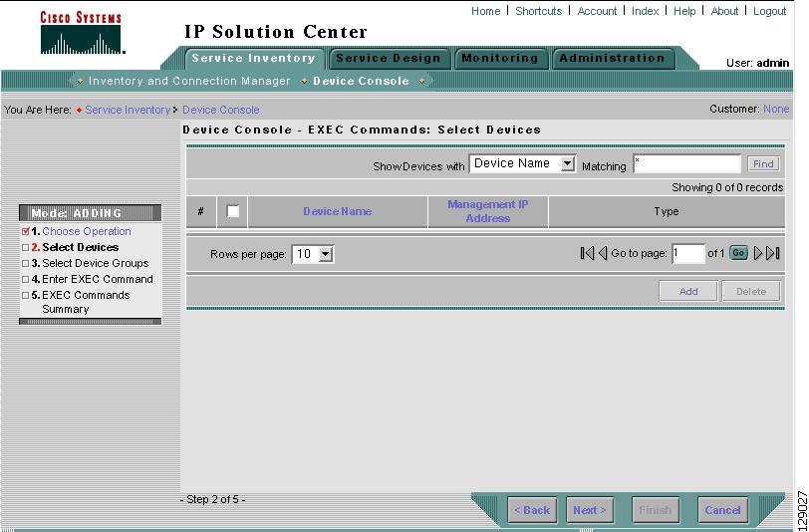The height and width of the screenshot is (532, 809).
Task: Click the green Go button
Action: click(x=738, y=253)
